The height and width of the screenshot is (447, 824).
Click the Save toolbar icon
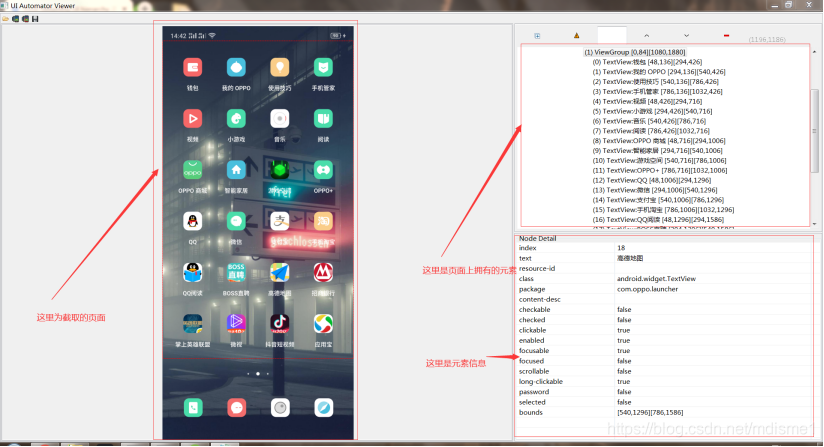coord(35,19)
